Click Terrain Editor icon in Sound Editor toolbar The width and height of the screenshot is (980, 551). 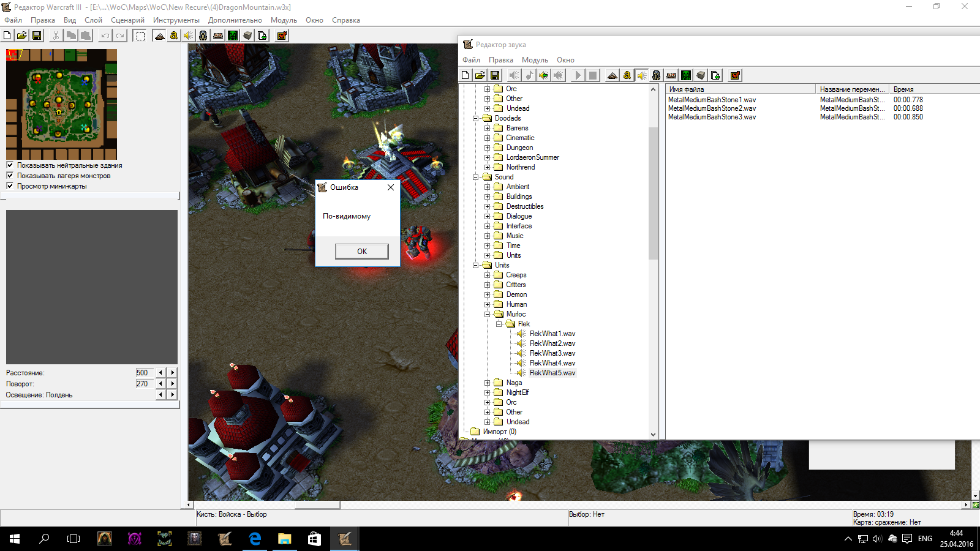pos(612,75)
